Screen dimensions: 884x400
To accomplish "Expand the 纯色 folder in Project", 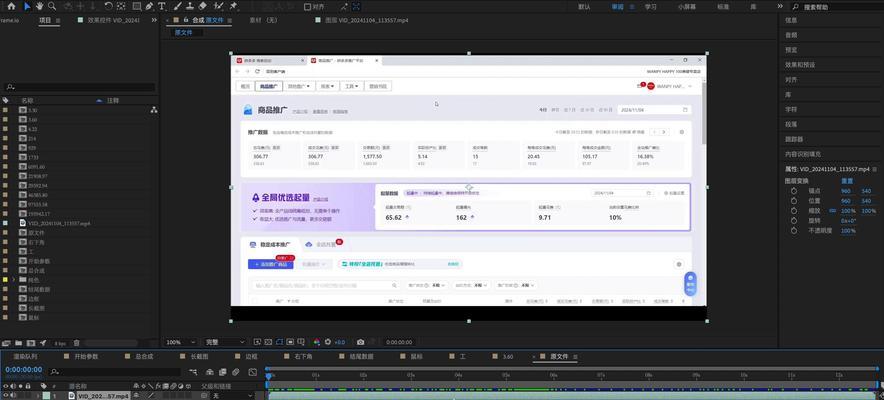I will 13,279.
